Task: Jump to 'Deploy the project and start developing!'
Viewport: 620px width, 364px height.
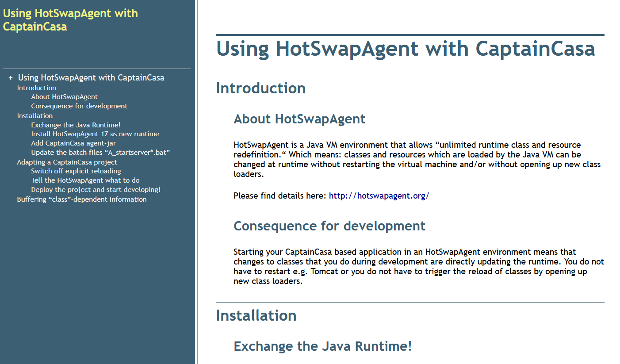Action: tap(96, 190)
